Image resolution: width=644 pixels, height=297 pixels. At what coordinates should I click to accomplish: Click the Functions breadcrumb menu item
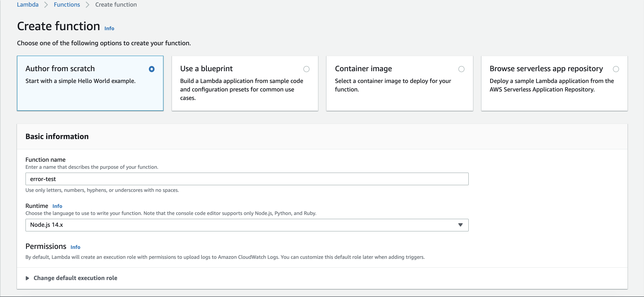(x=67, y=4)
